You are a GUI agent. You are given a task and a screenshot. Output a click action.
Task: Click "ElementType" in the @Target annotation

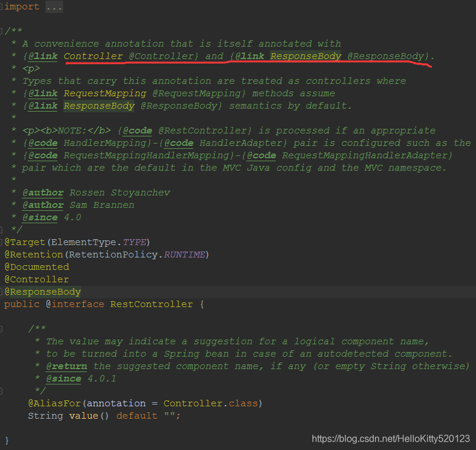(83, 242)
